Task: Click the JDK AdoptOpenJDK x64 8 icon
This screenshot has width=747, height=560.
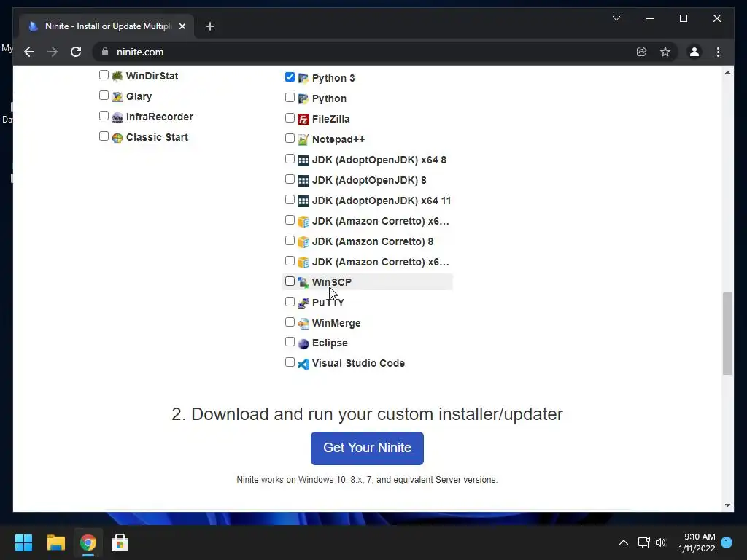Action: [303, 160]
